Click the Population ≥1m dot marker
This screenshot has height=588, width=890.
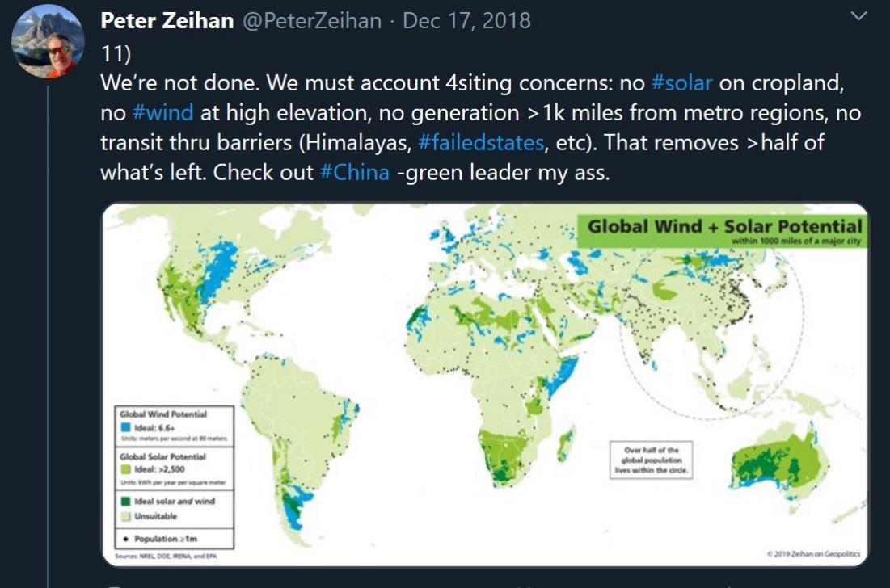click(x=124, y=538)
